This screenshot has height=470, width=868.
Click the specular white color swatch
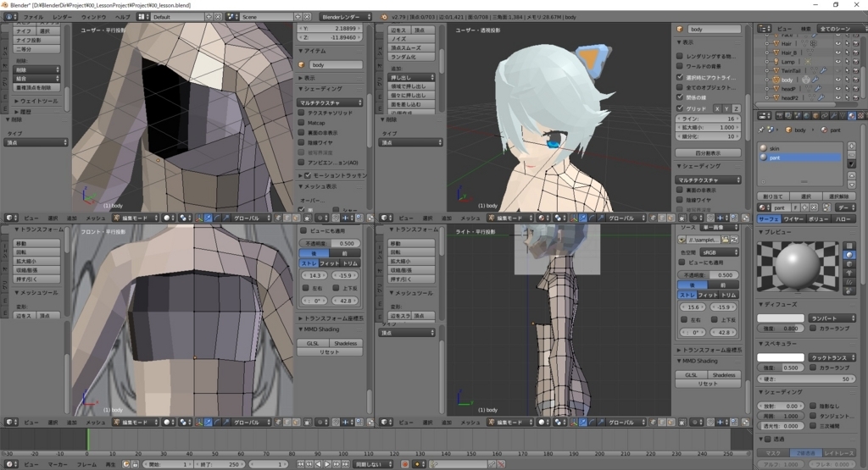[781, 357]
